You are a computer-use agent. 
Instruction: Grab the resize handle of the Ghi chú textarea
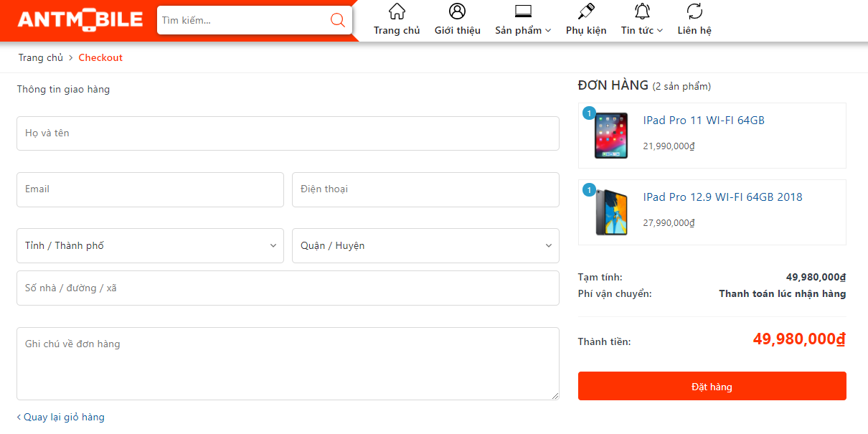555,395
